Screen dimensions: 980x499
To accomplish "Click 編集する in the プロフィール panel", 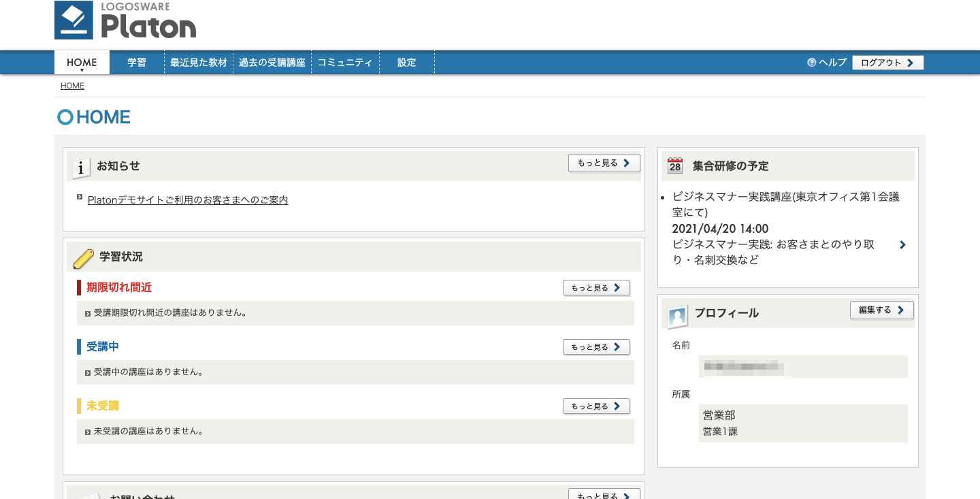I will 881,310.
